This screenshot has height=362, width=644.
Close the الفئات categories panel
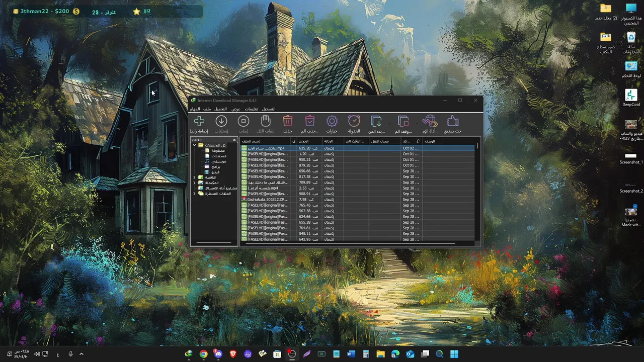[x=234, y=140]
